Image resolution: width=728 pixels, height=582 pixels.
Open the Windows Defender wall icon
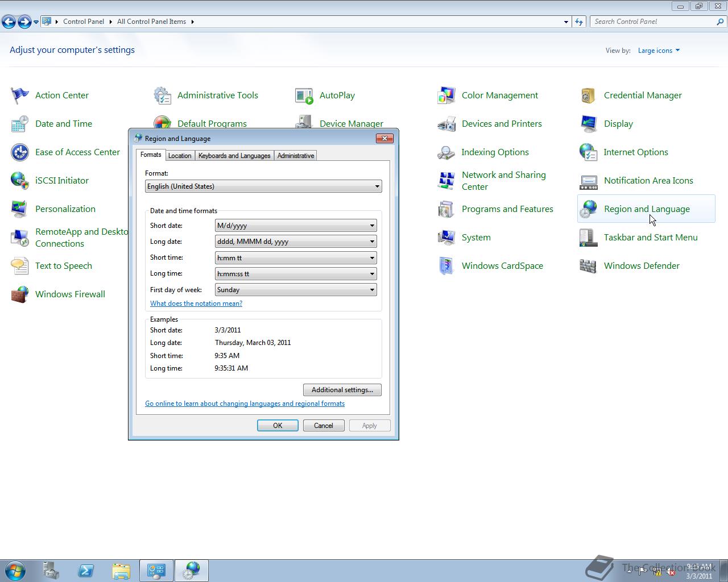click(589, 266)
